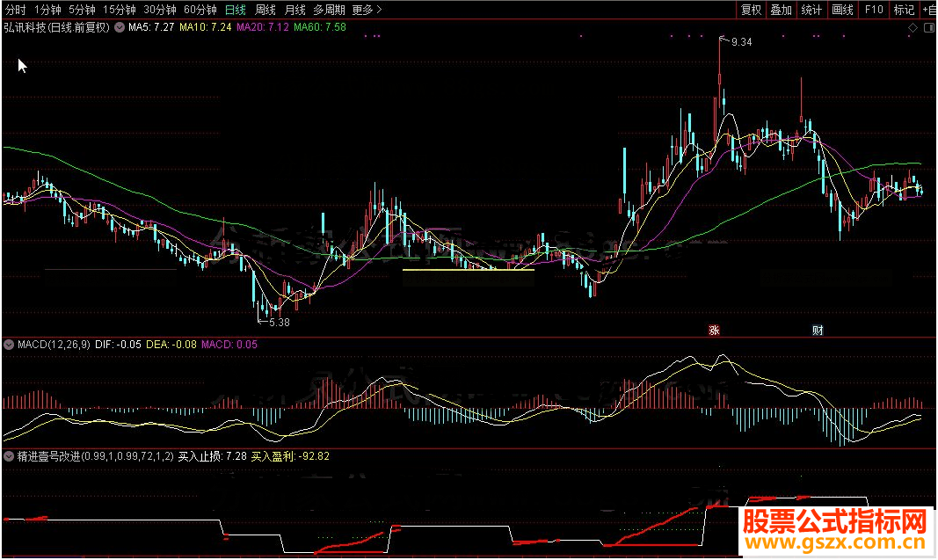938x560 pixels.
Task: Click the MA5: 7.27 label
Action: 151,27
